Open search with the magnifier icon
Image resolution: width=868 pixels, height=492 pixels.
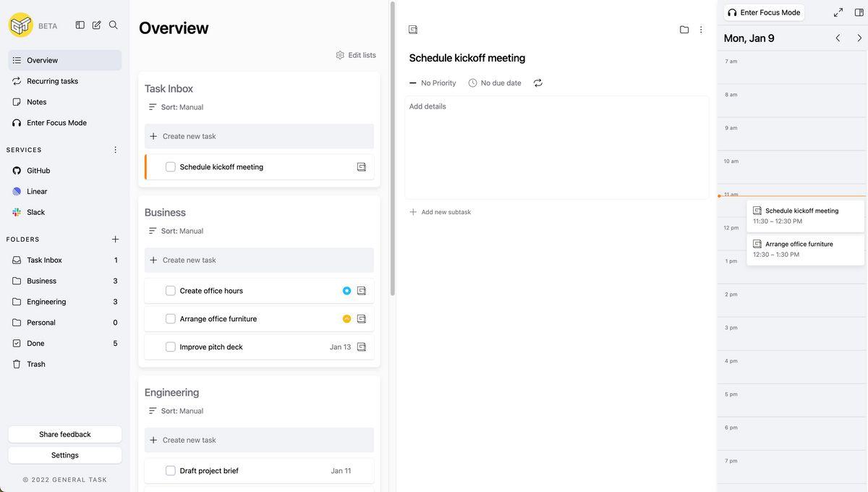pos(114,25)
